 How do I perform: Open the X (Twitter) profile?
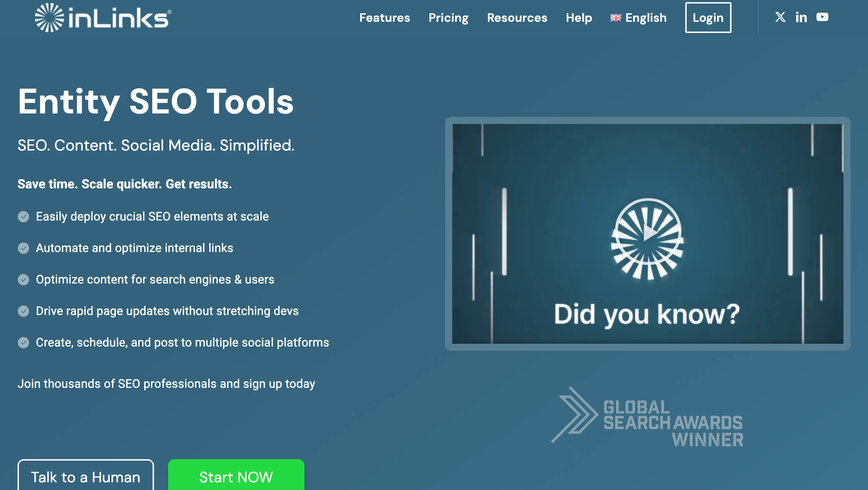(780, 17)
